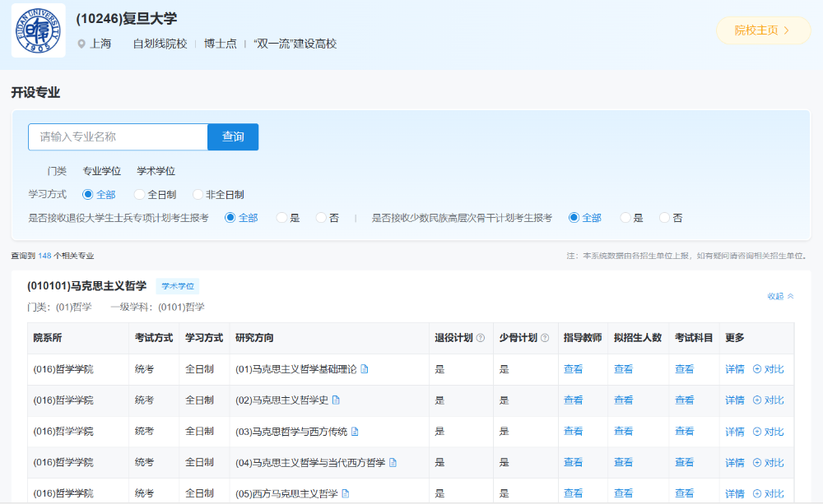The width and height of the screenshot is (823, 504).
Task: Click the Fudan University logo
Action: click(38, 30)
